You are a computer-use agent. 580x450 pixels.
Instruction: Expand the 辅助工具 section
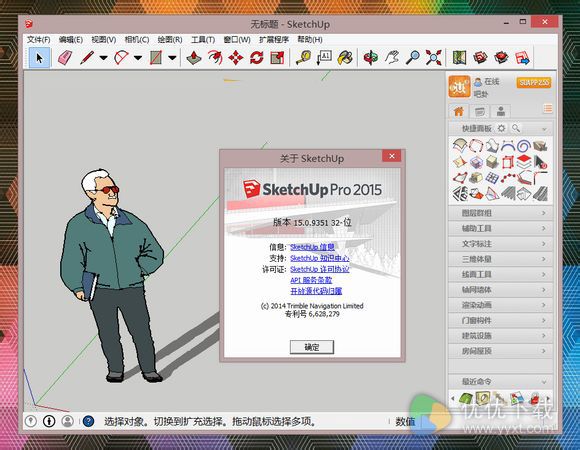[x=501, y=229]
